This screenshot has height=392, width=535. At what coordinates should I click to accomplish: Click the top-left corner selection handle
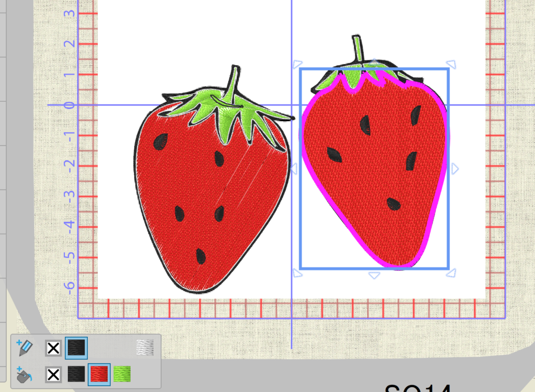coord(297,64)
